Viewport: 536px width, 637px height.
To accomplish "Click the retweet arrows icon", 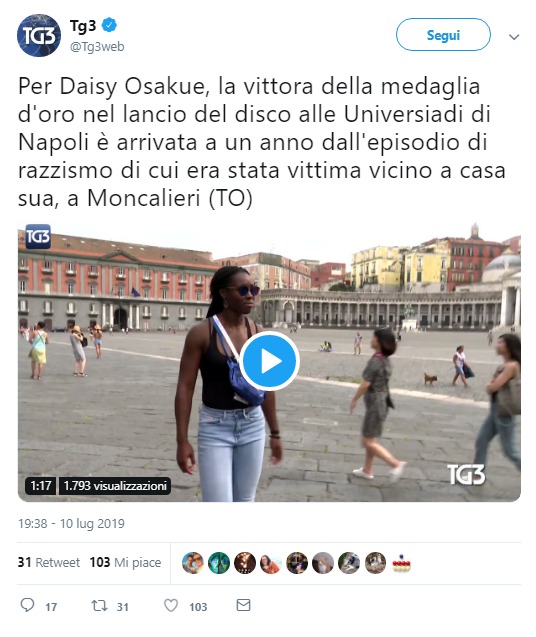I will click(99, 606).
